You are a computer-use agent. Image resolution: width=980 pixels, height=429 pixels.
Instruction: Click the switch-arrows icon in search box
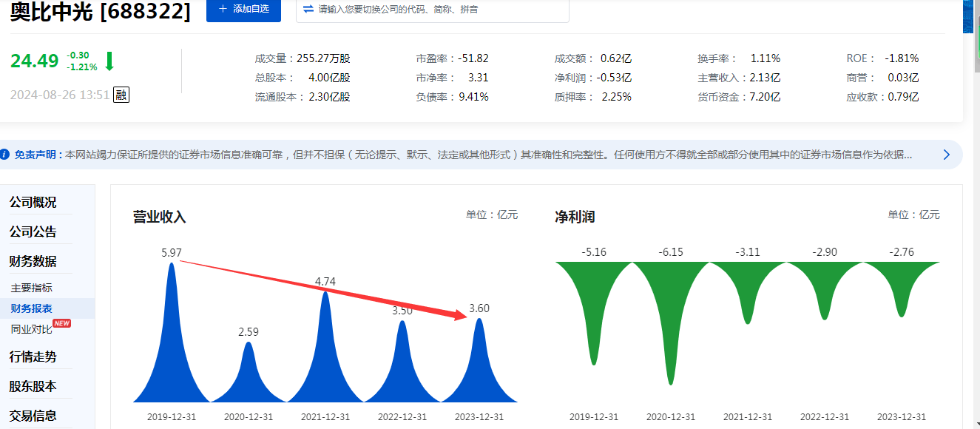(308, 9)
